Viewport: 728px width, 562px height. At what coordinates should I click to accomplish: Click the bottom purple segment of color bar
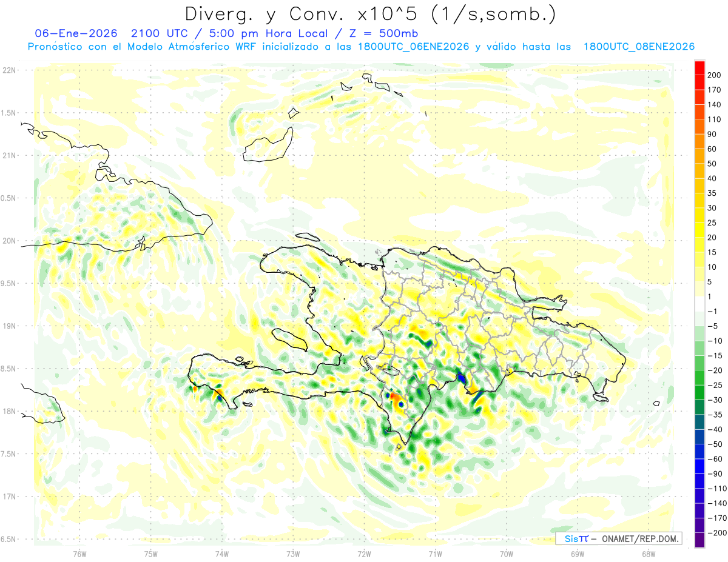[x=699, y=540]
